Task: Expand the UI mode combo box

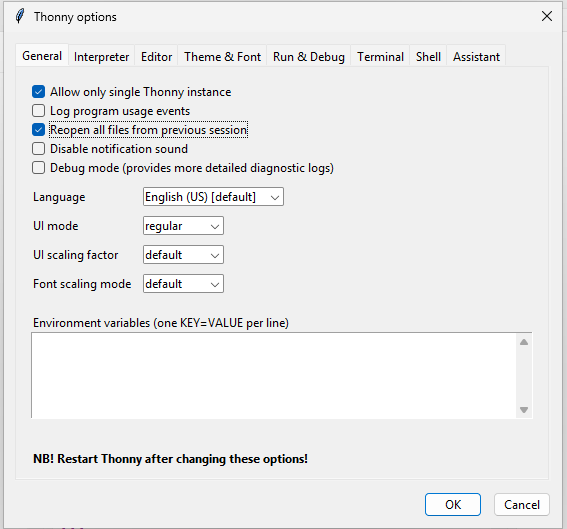Action: click(183, 226)
